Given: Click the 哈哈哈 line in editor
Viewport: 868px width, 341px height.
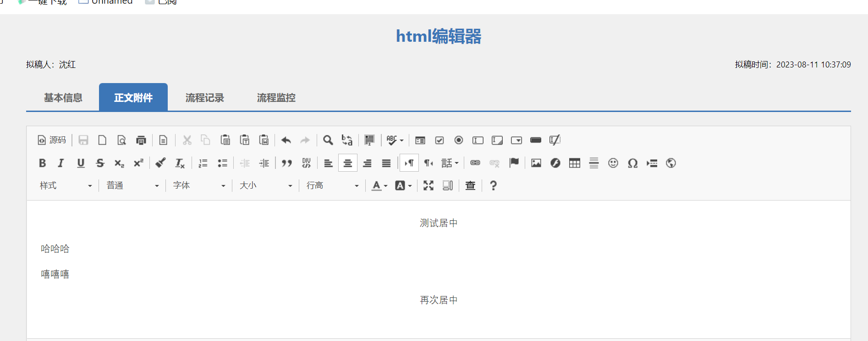Looking at the screenshot, I should (x=55, y=249).
